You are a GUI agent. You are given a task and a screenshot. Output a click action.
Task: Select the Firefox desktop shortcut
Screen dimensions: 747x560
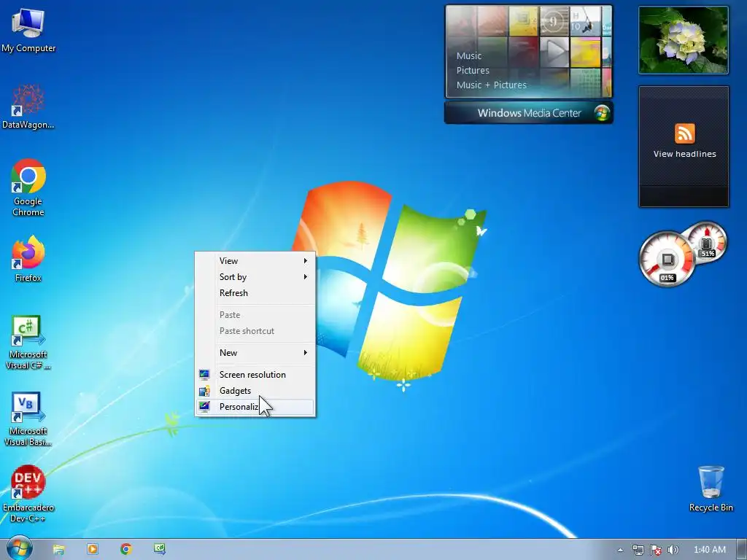click(28, 259)
